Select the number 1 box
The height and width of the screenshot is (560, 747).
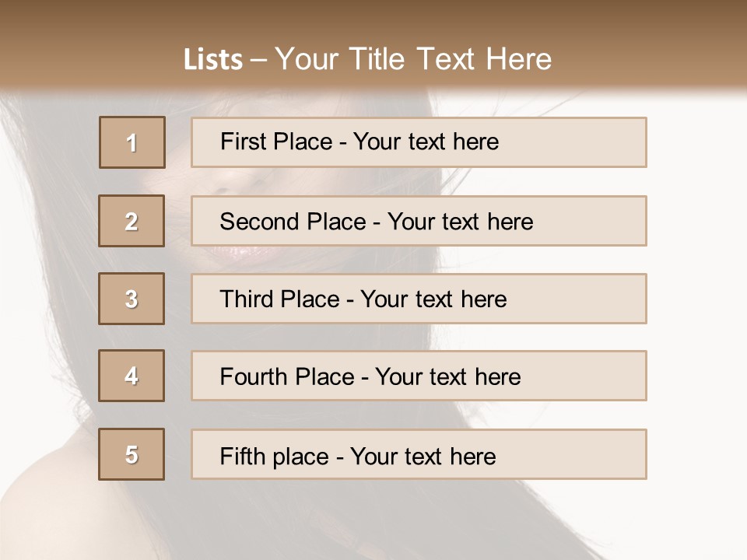coord(132,142)
